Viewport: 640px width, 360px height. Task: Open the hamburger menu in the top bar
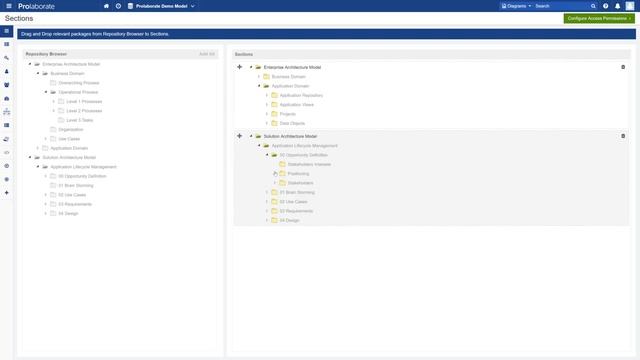(x=9, y=6)
